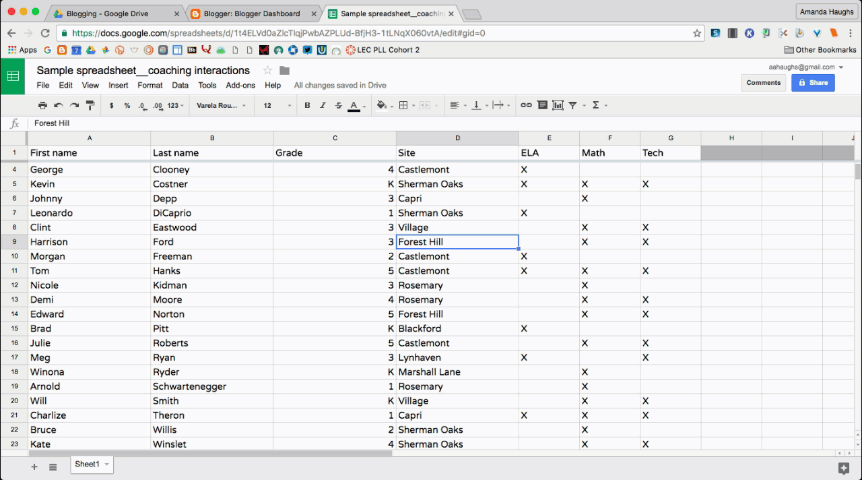This screenshot has width=862, height=480.
Task: Decrease decimal places
Action: [142, 106]
